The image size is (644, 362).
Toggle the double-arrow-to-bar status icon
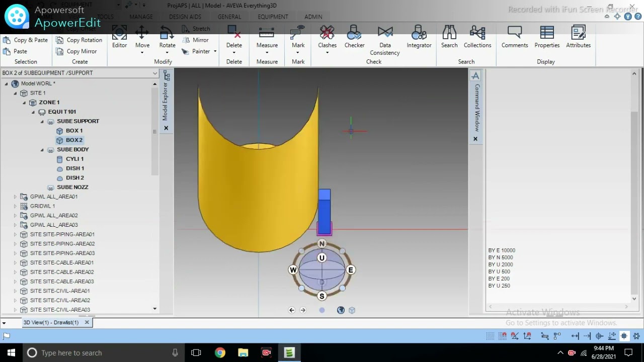click(x=575, y=336)
